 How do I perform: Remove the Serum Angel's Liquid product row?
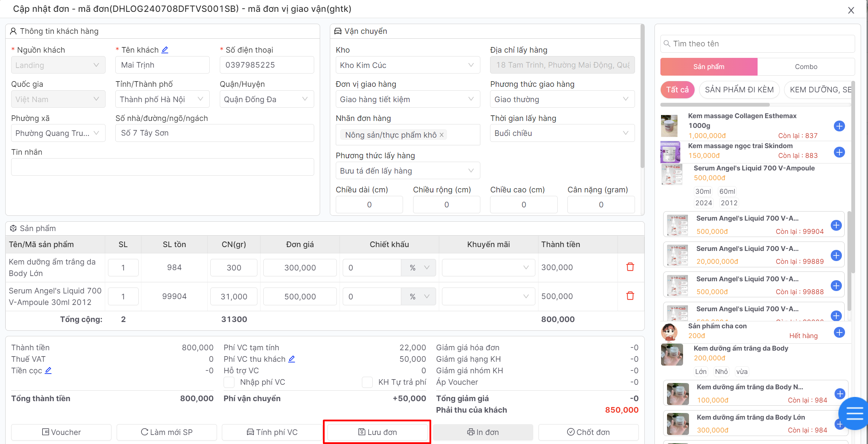click(630, 296)
